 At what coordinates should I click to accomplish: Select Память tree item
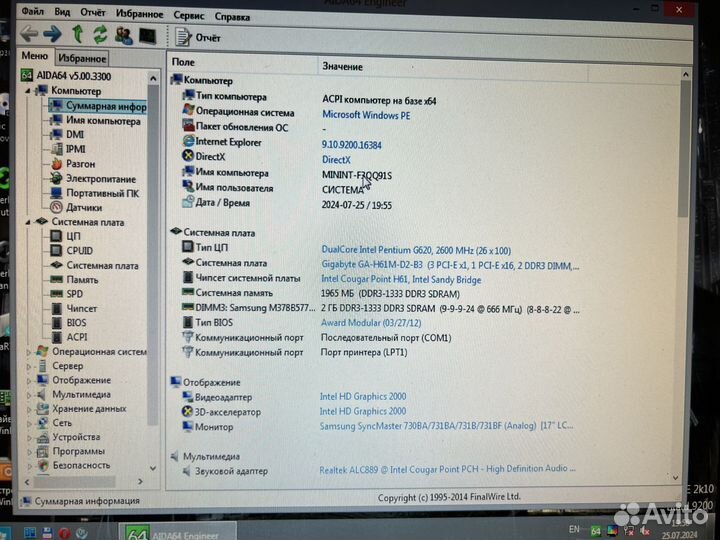(x=74, y=280)
